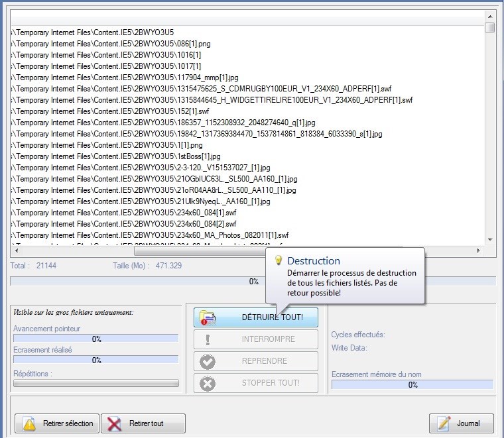Click the Avancement pointeur progress bar
This screenshot has height=438, width=504.
tap(96, 339)
